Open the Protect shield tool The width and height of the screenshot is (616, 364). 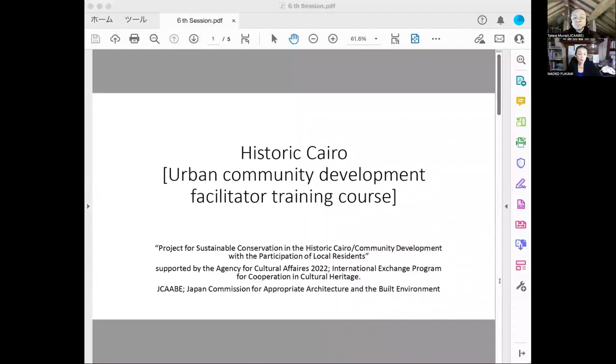point(521,163)
